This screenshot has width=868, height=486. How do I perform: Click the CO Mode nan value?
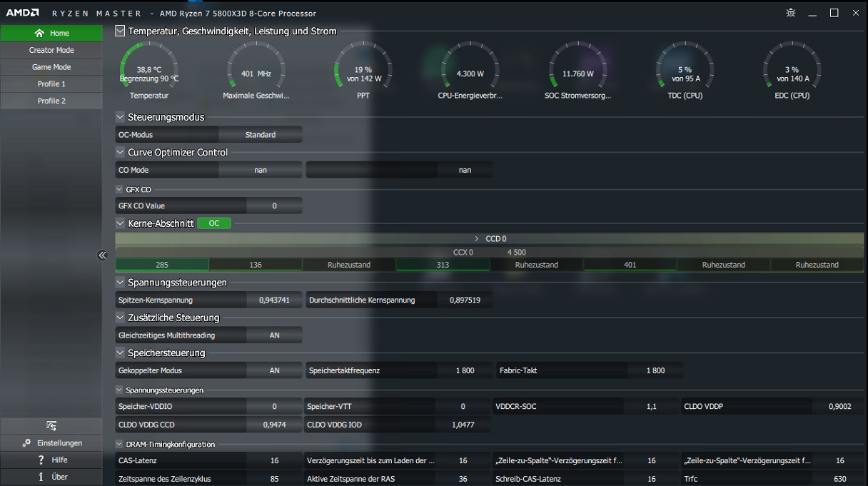tap(261, 170)
